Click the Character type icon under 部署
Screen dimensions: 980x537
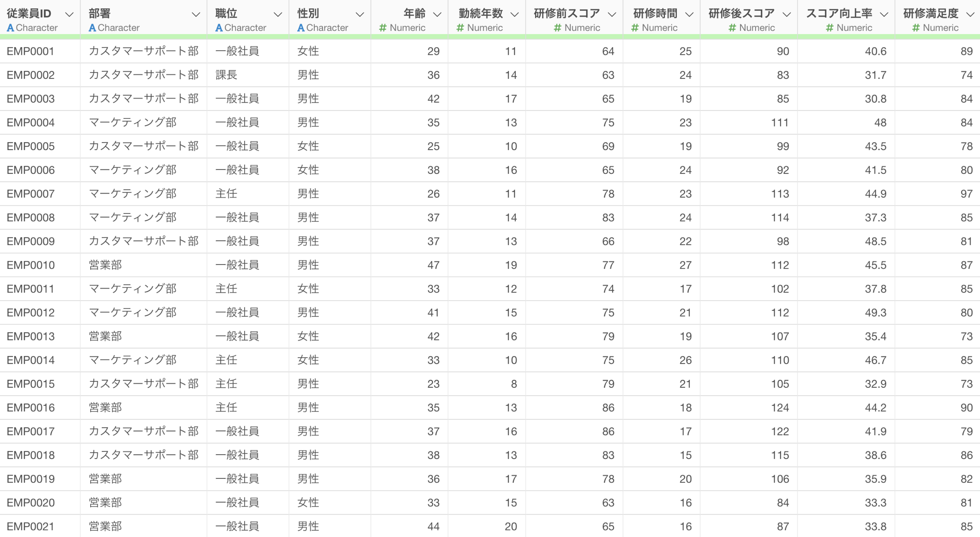[92, 28]
